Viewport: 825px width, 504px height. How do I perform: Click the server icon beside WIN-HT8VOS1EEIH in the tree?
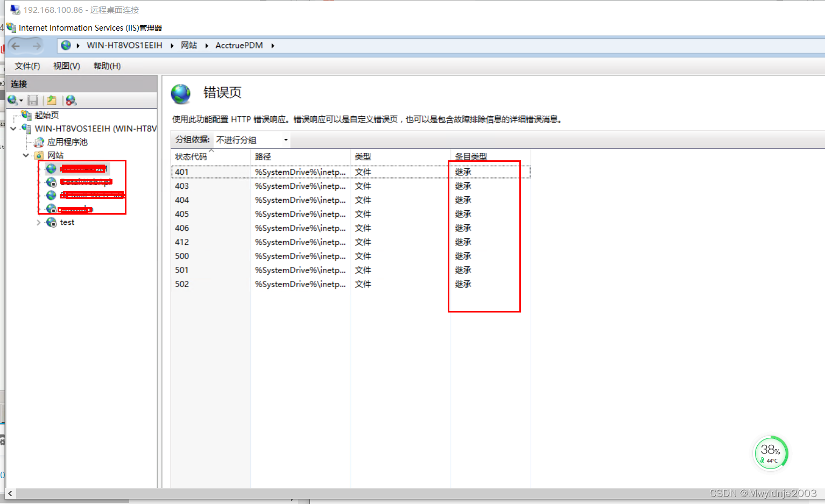[26, 128]
